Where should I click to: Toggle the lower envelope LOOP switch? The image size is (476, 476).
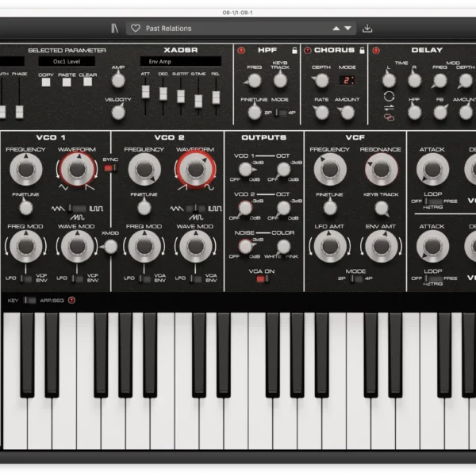coord(433,278)
